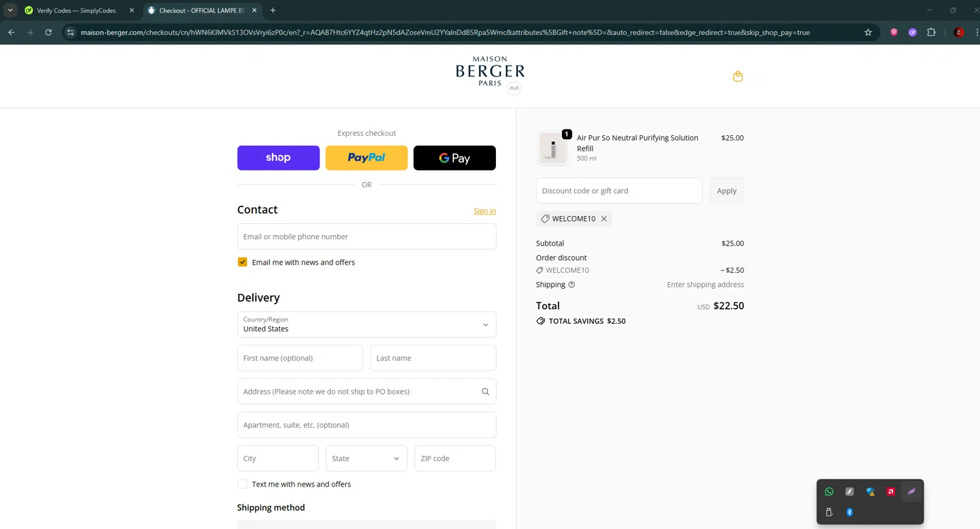Pay with the PayPal button

tap(367, 158)
